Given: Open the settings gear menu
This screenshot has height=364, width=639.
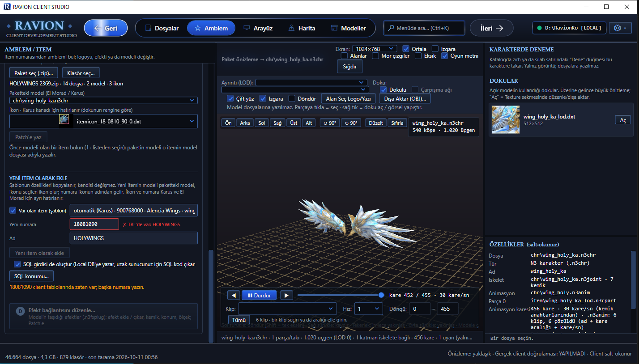Looking at the screenshot, I should coord(620,28).
